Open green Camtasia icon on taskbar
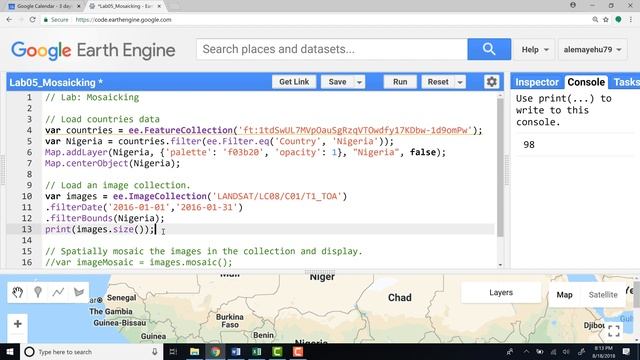This screenshot has height=360, width=640. pyautogui.click(x=278, y=351)
